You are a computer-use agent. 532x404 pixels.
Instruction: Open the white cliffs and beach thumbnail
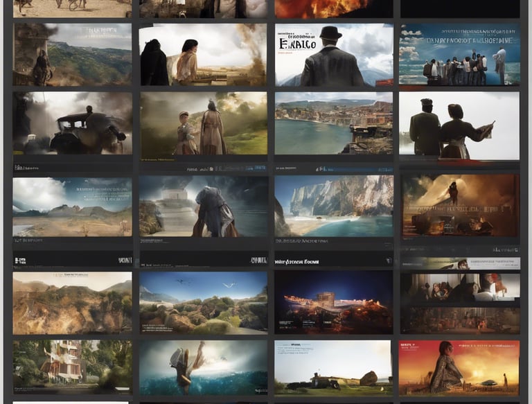[334, 206]
